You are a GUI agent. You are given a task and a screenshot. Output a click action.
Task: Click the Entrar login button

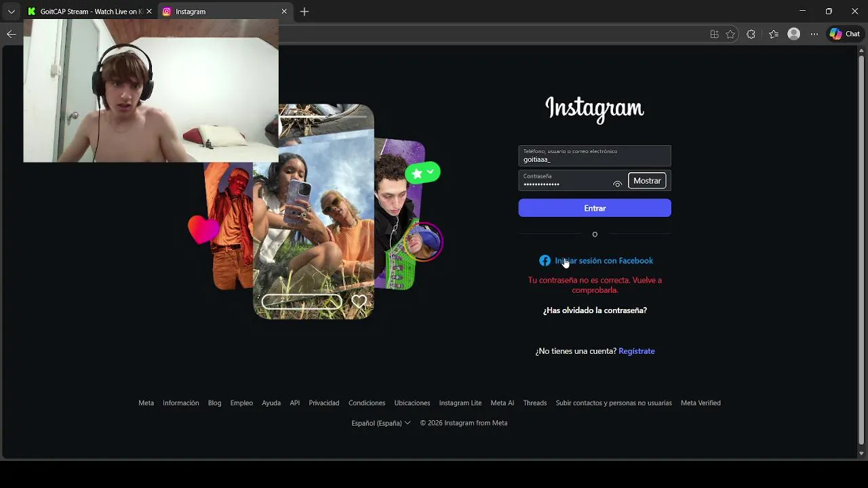[x=595, y=208]
